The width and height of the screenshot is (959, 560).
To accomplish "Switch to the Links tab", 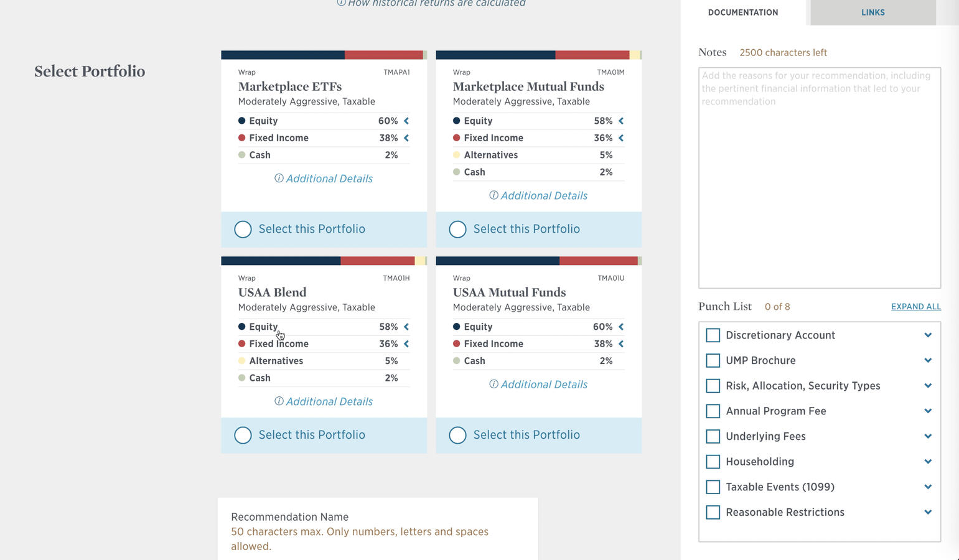I will tap(872, 12).
